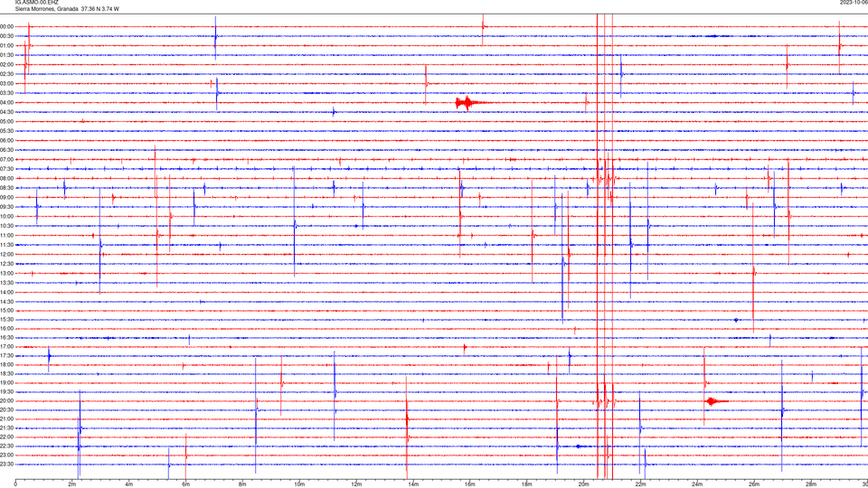Click the 26m tick on the time axis
This screenshot has width=868, height=488.
coord(754,484)
